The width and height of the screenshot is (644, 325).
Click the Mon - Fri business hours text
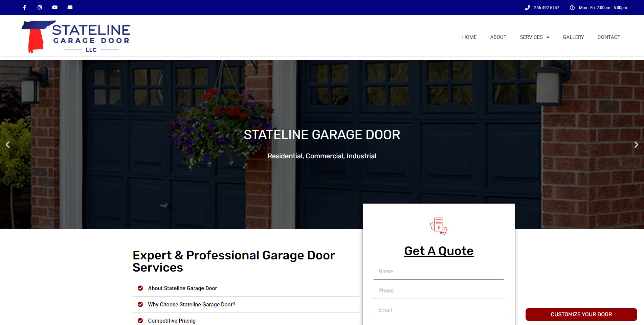[x=603, y=8]
